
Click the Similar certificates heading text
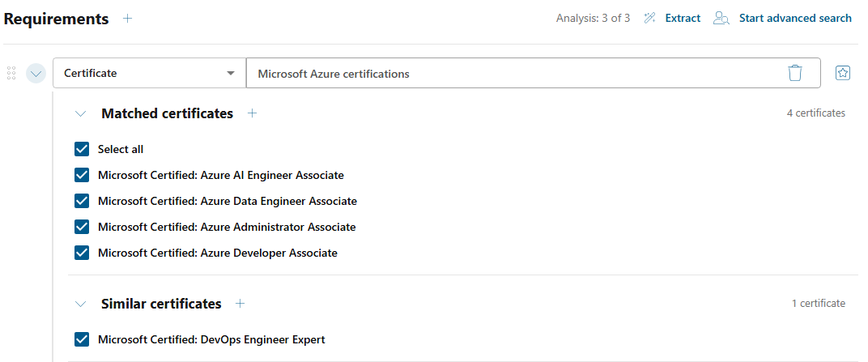click(x=161, y=304)
